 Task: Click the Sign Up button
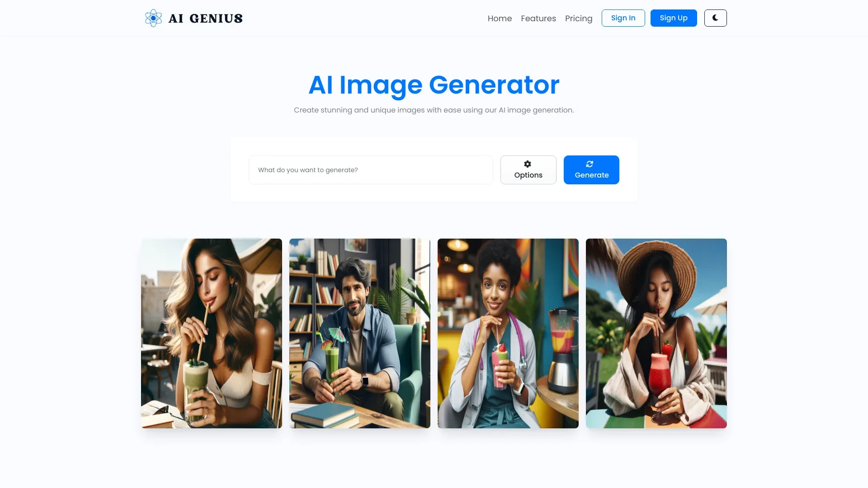[x=673, y=18]
